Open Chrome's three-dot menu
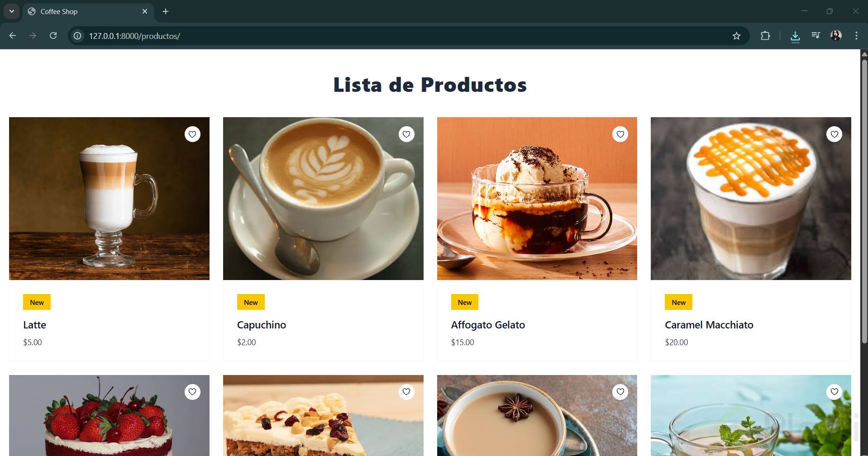Image resolution: width=868 pixels, height=456 pixels. click(x=856, y=36)
